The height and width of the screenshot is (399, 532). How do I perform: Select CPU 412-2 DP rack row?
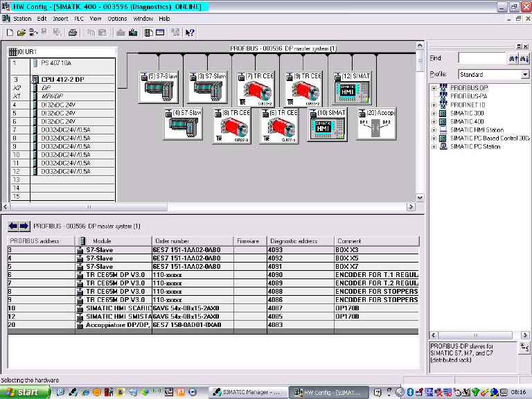(x=63, y=80)
